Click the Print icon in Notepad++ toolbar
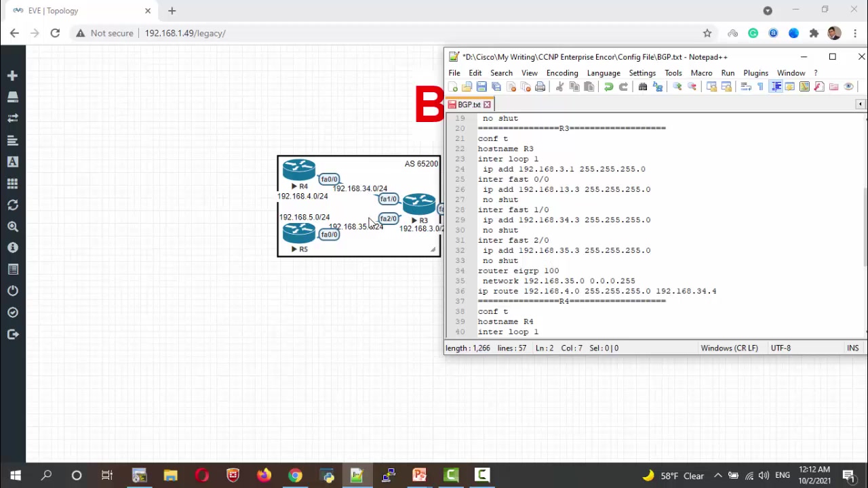Viewport: 868px width, 488px height. 540,87
